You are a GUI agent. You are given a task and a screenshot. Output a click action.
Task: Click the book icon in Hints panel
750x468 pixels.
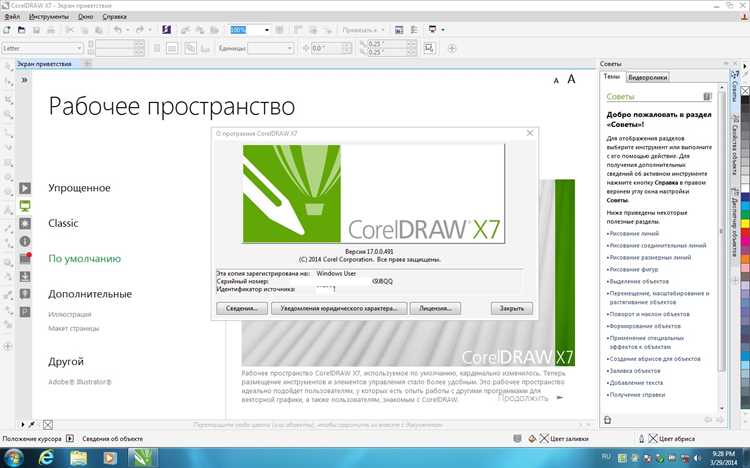coord(707,97)
